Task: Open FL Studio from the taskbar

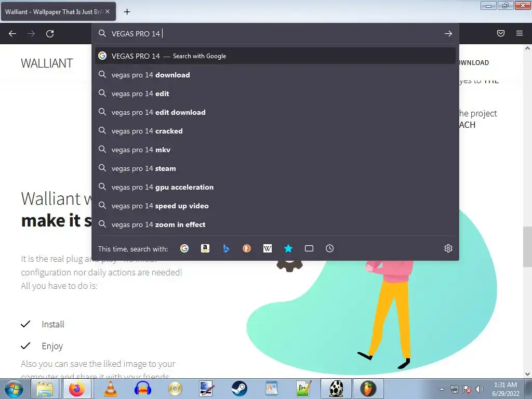Action: (x=368, y=389)
